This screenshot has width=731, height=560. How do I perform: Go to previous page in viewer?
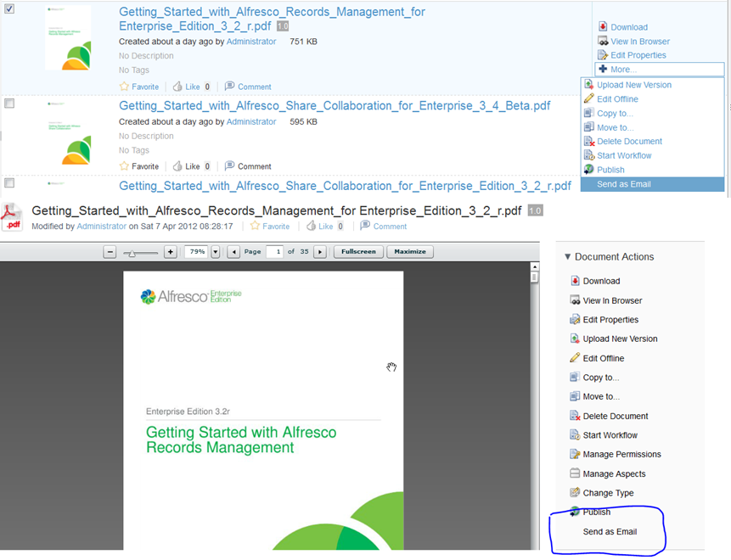[234, 252]
